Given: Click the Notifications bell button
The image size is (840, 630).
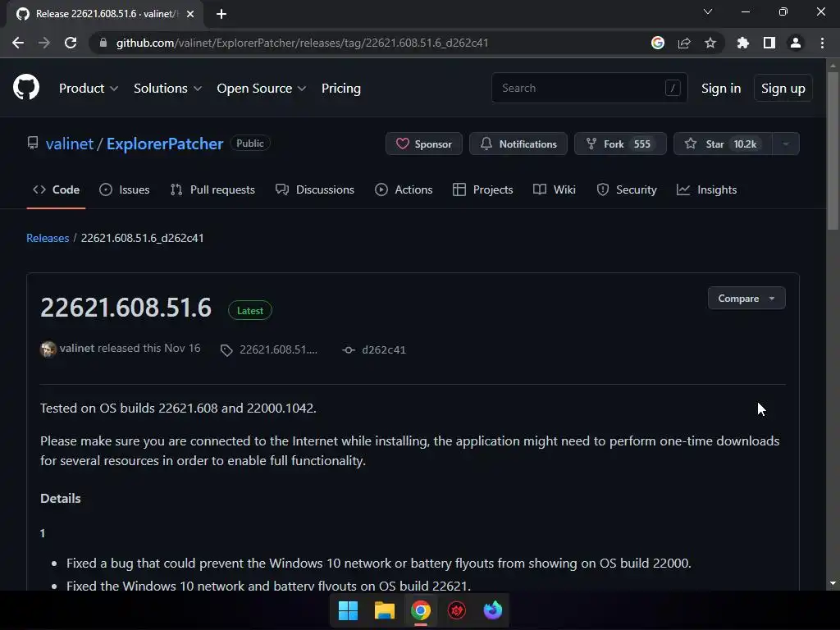Looking at the screenshot, I should pyautogui.click(x=518, y=144).
